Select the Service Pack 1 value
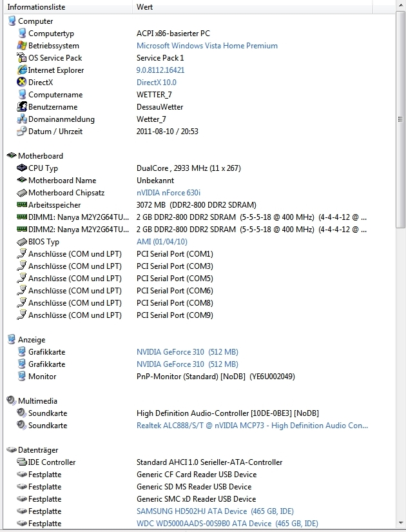 [x=160, y=57]
